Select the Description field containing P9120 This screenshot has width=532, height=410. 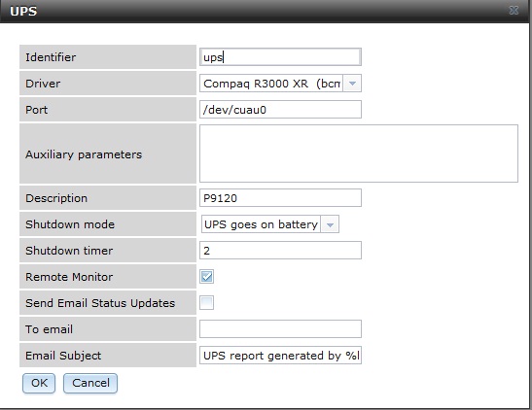tap(280, 198)
